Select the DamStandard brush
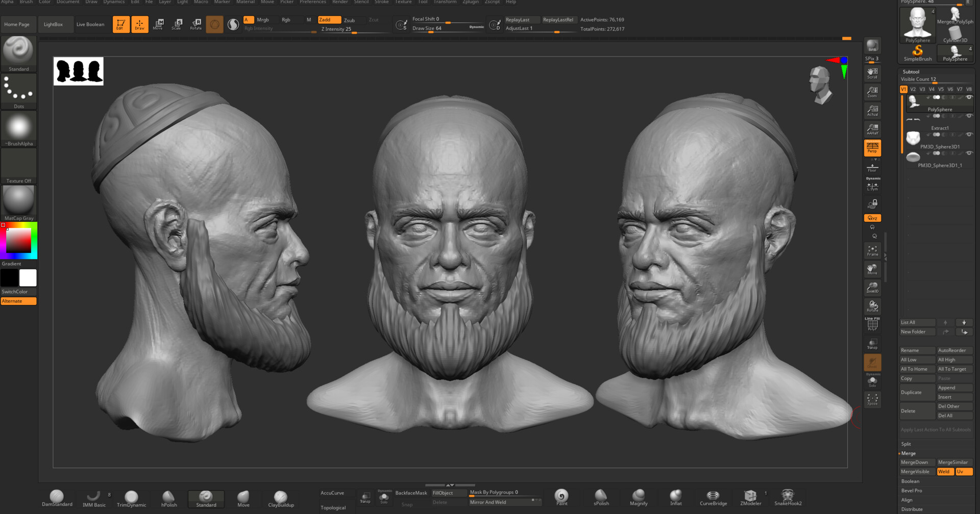The width and height of the screenshot is (980, 514). tap(57, 497)
